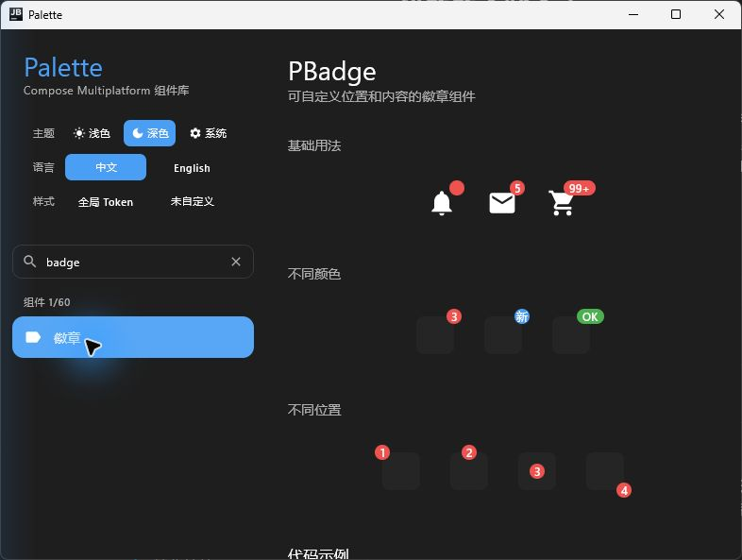The width and height of the screenshot is (742, 560).
Task: Maximize the Palette window
Action: pos(676,14)
